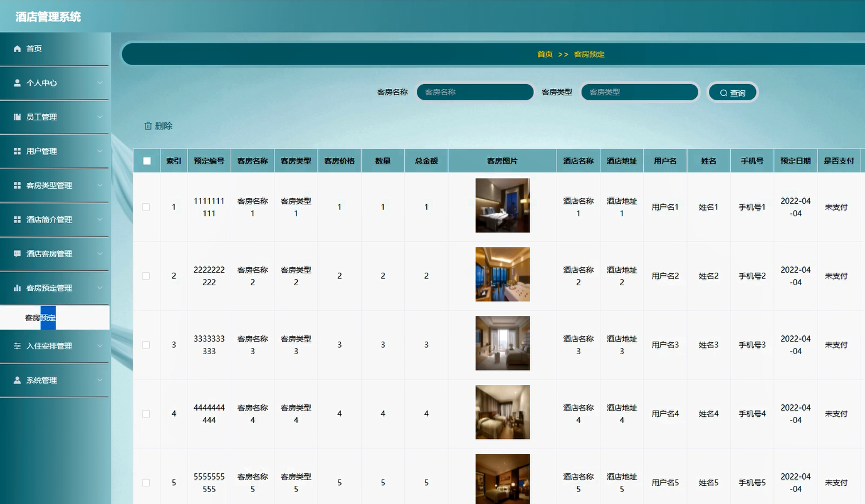Expand the 系统管理 chevron arrow
This screenshot has height=504, width=865.
coord(100,381)
